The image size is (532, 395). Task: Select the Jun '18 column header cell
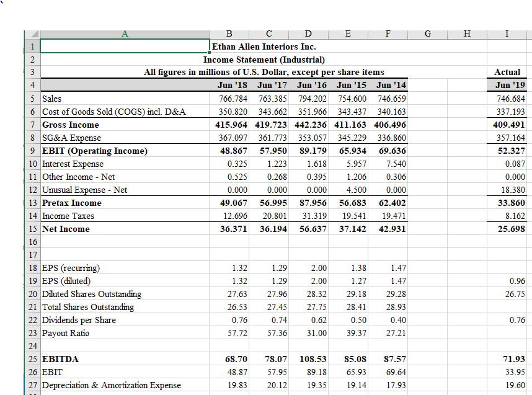point(229,85)
